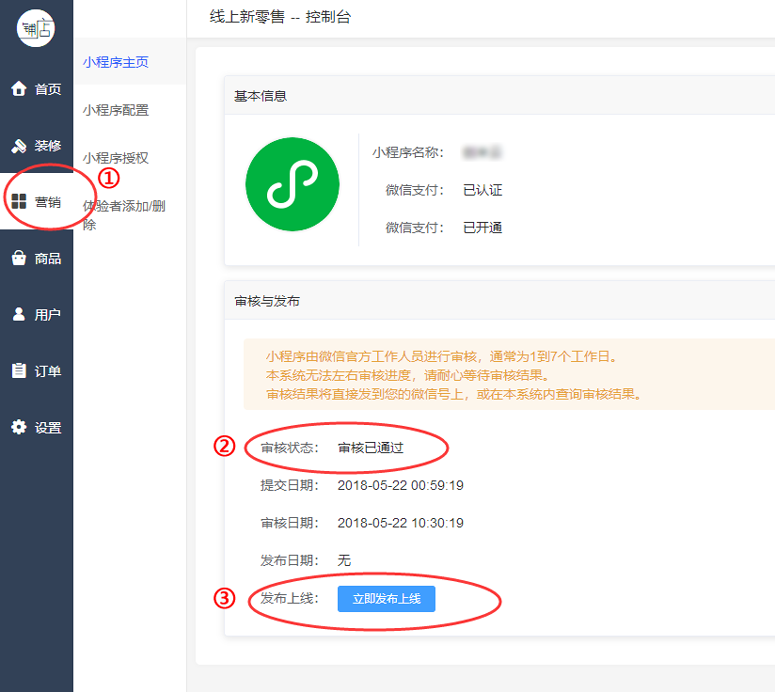This screenshot has width=775, height=692.
Task: Go to the 小程序主页 submenu
Action: pyautogui.click(x=116, y=62)
